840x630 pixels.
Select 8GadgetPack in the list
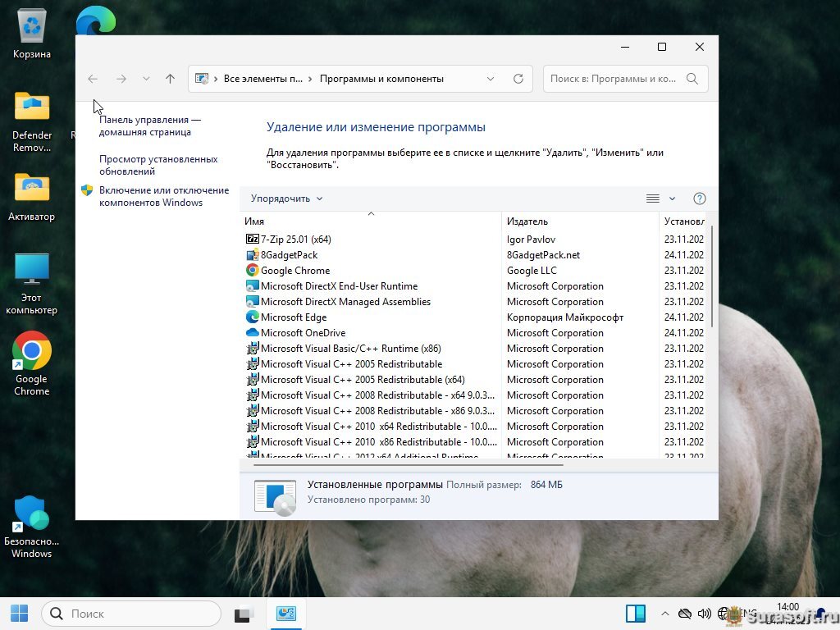289,255
